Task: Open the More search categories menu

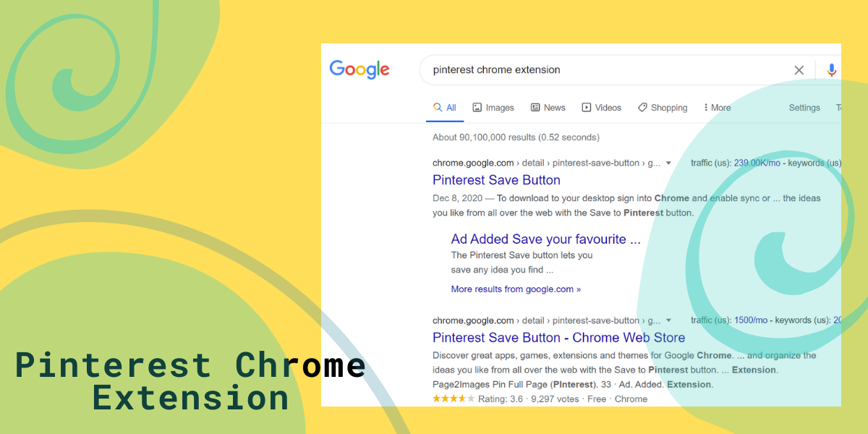Action: (x=717, y=108)
